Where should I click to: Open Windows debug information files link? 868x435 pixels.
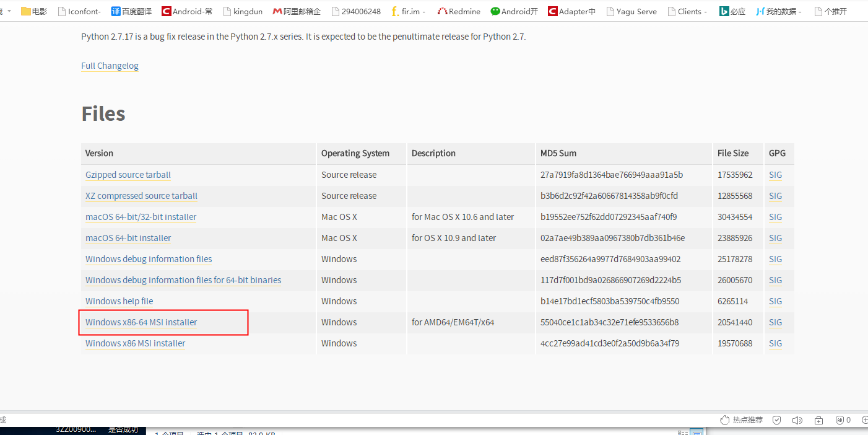tap(149, 259)
